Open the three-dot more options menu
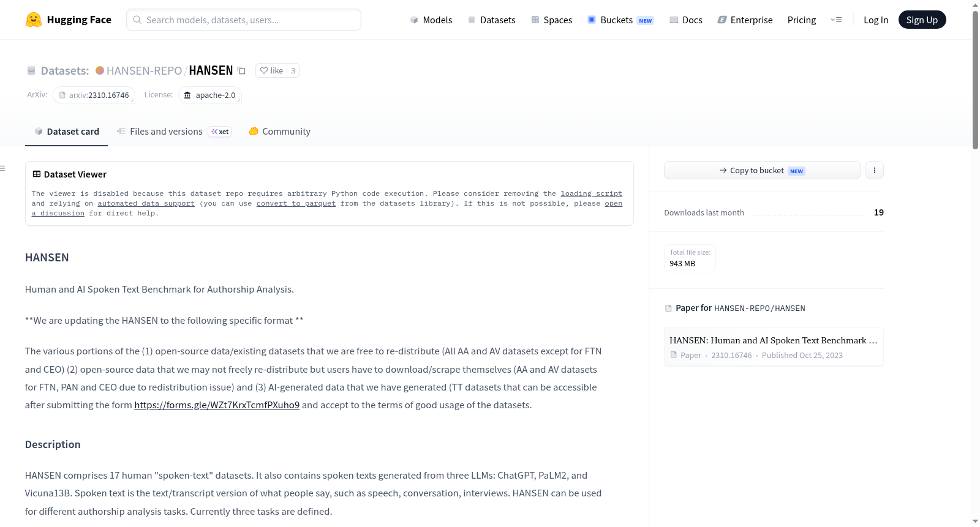 point(875,170)
